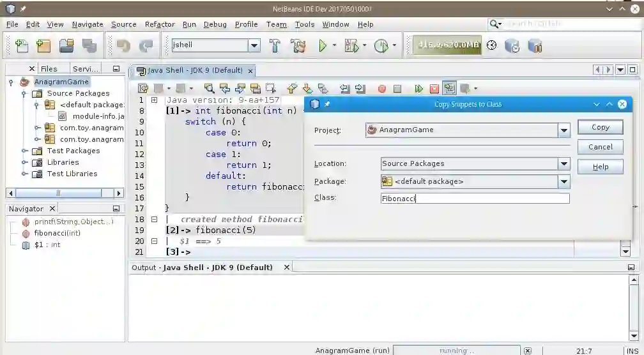
Task: Toggle Highlight Search in editor toolbar
Action: tap(256, 88)
